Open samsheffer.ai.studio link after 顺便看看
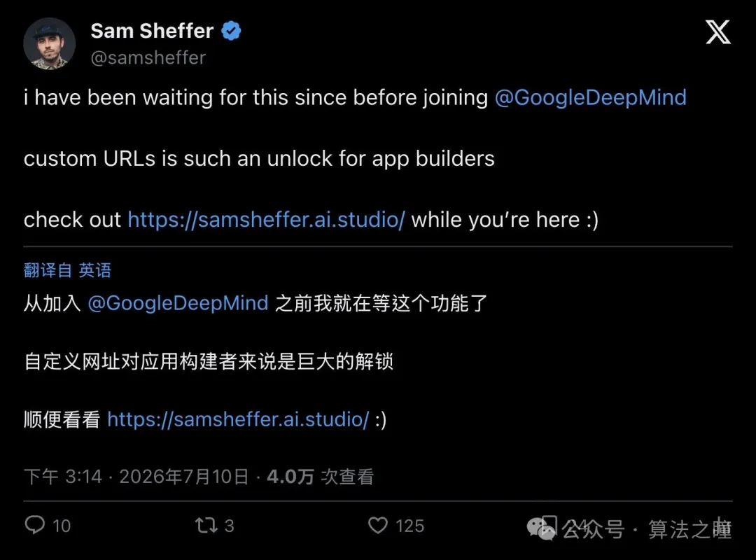 click(238, 419)
